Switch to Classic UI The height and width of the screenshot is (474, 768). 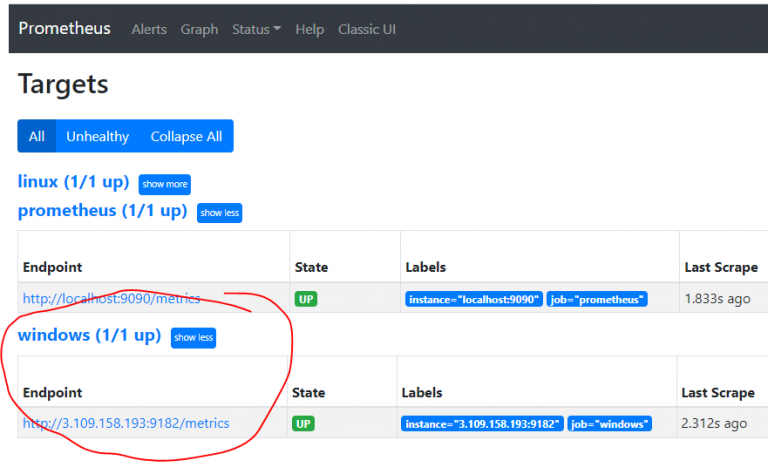[367, 29]
